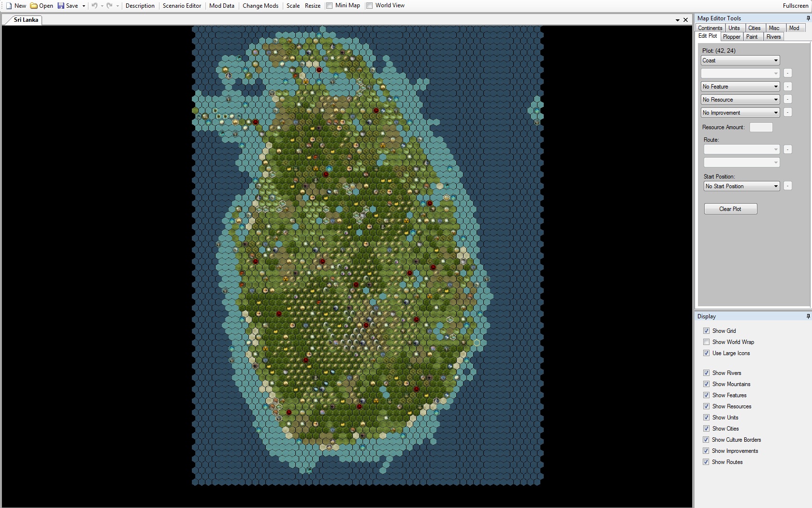Viewport: 812px width, 508px height.
Task: Expand the Coast terrain dropdown
Action: point(740,60)
